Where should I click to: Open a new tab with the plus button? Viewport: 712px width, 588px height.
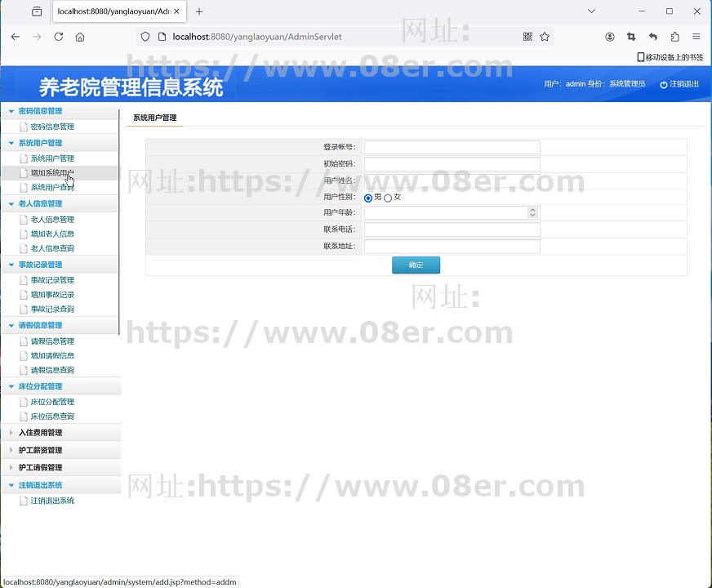[199, 11]
